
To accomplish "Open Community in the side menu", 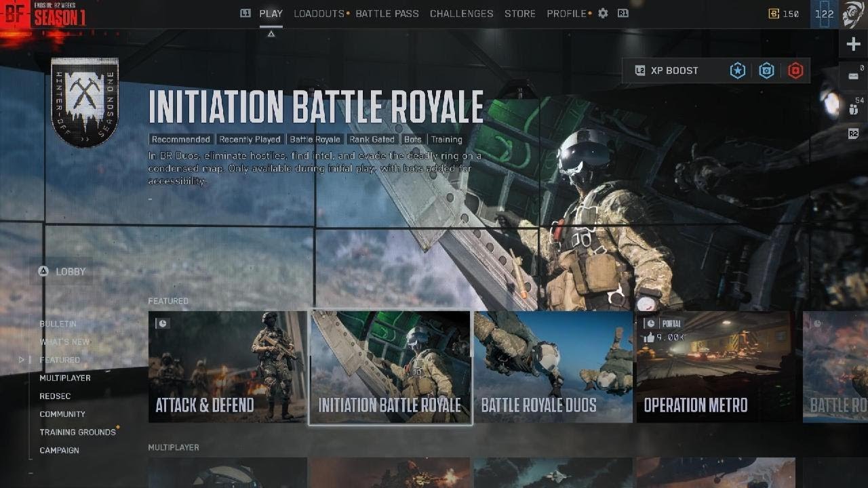I will [x=62, y=414].
